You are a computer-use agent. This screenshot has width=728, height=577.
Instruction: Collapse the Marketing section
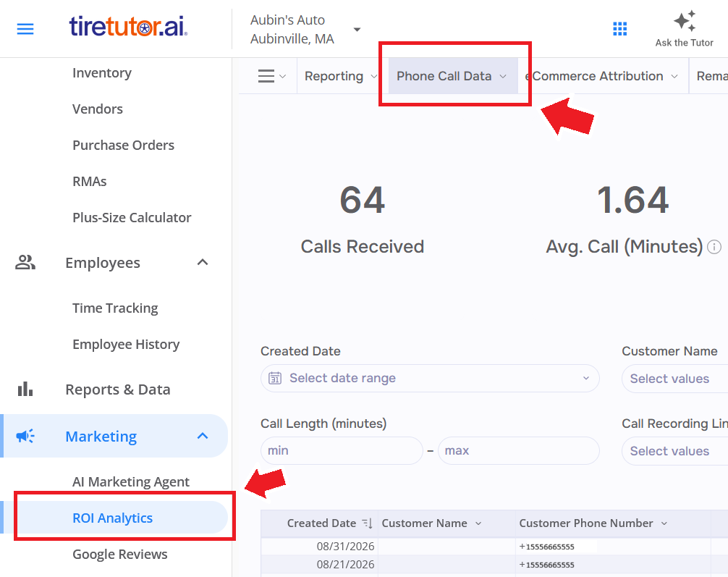(x=203, y=436)
